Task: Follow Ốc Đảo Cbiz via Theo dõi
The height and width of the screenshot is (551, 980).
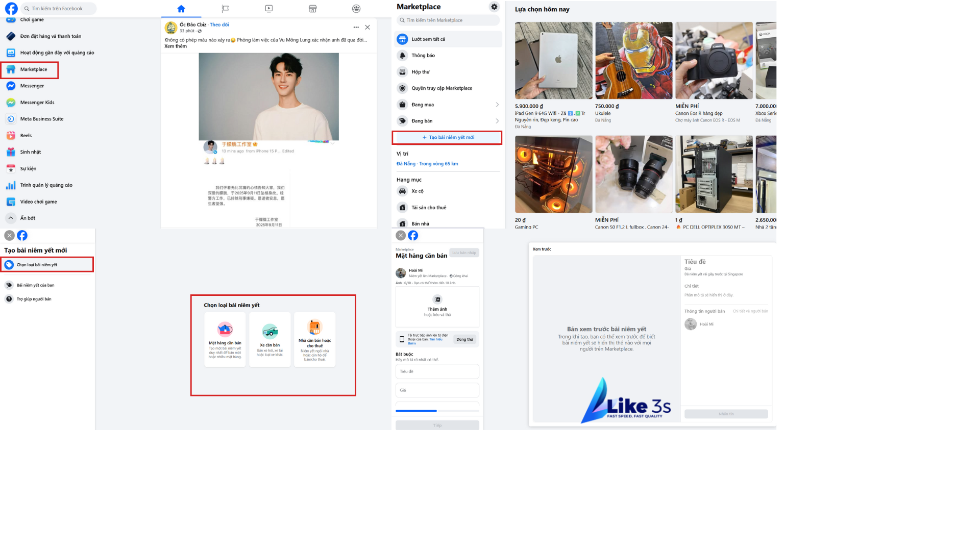Action: pos(219,24)
